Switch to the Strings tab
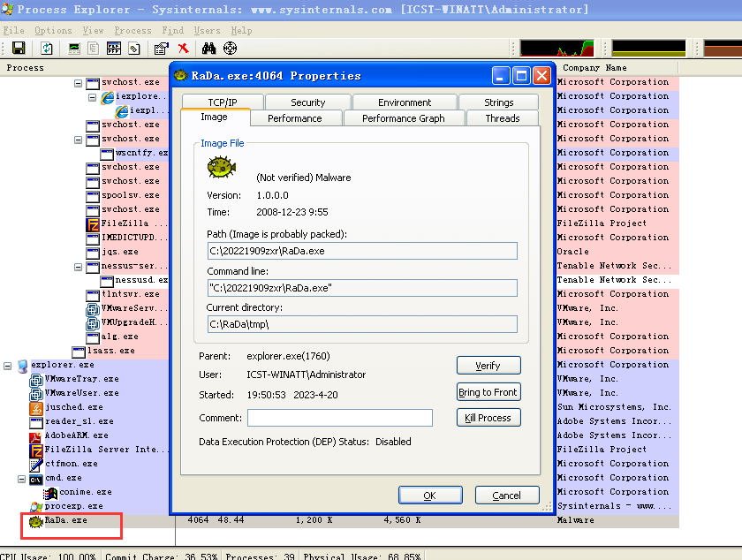The width and height of the screenshot is (742, 560). pyautogui.click(x=499, y=102)
